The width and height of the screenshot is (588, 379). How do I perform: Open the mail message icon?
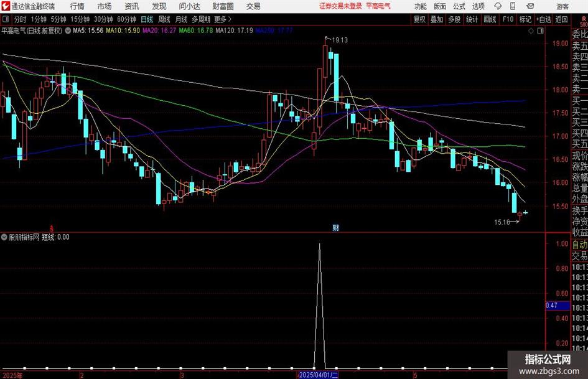(530, 6)
